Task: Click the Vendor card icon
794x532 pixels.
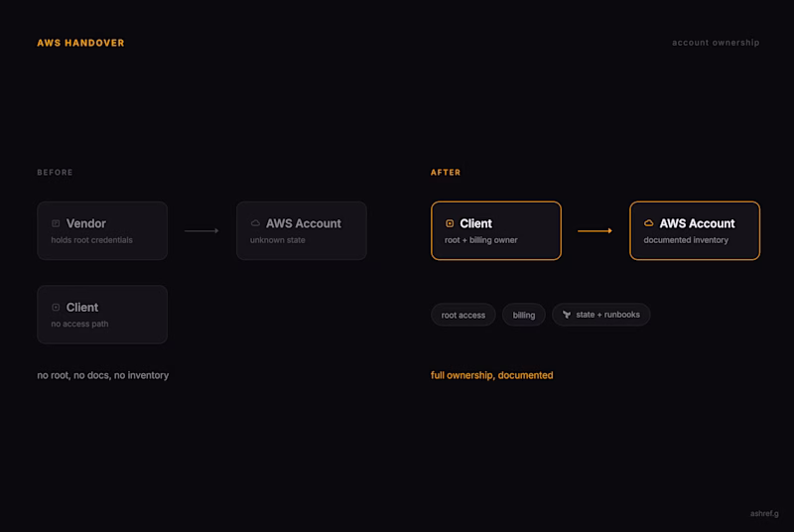Action: pyautogui.click(x=56, y=223)
